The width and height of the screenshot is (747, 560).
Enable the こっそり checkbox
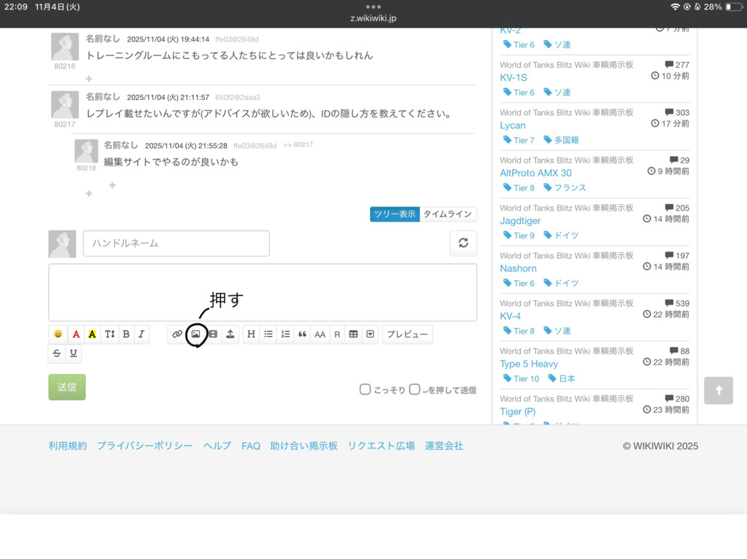tap(365, 389)
